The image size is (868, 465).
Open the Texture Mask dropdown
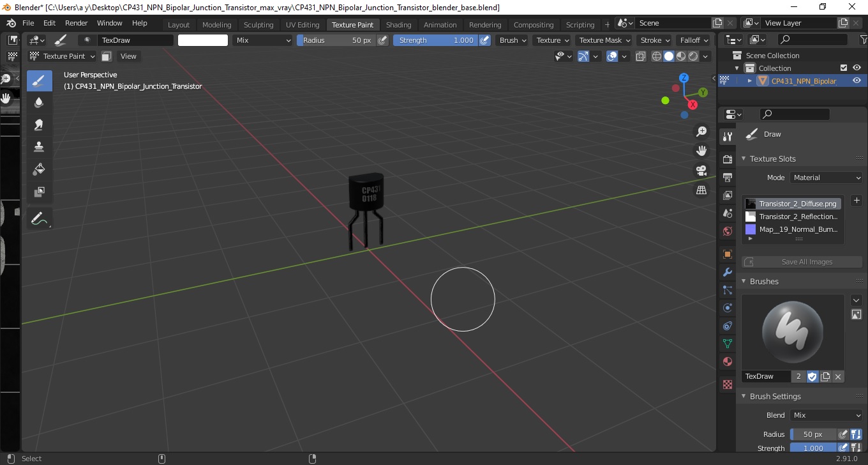pos(604,40)
